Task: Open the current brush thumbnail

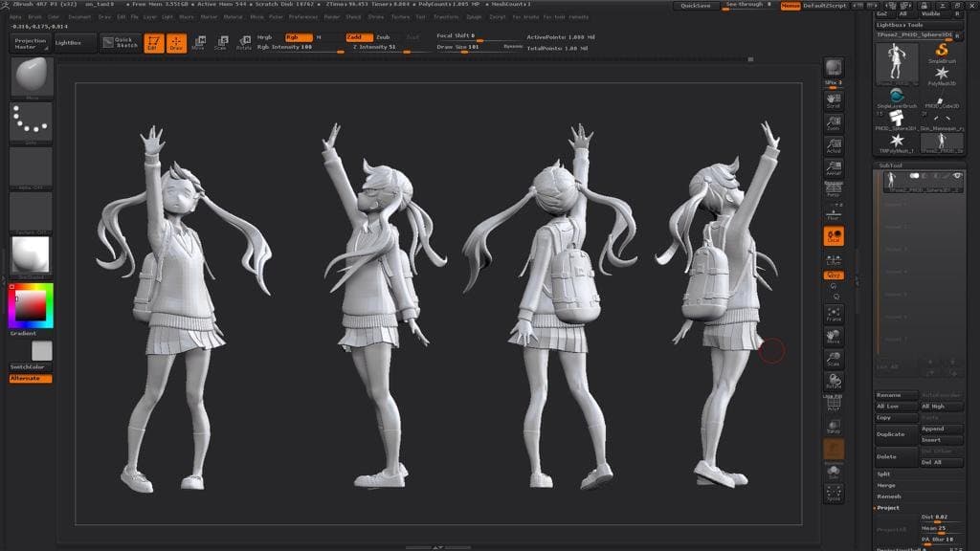Action: (x=32, y=77)
